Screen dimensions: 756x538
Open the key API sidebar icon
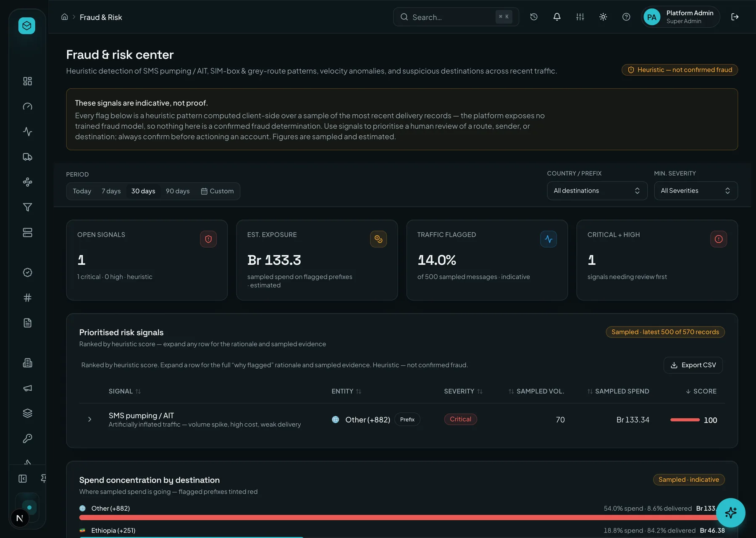(x=27, y=438)
